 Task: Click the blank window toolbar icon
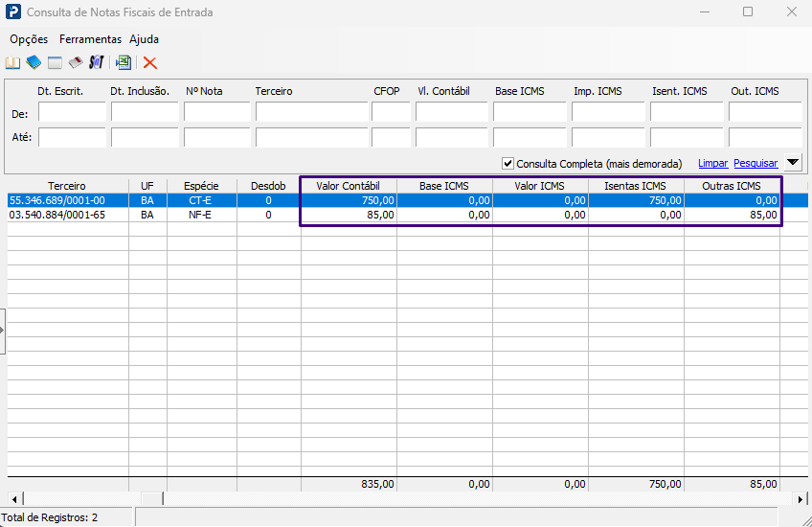55,62
